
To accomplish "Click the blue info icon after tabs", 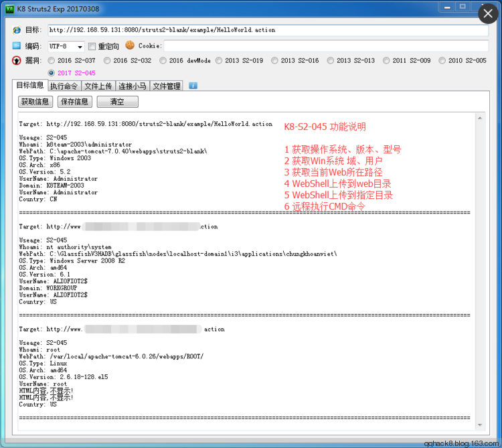I will point(193,86).
